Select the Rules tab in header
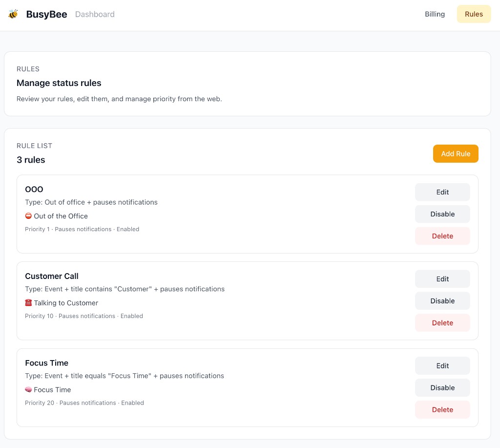This screenshot has height=448, width=500. coord(474,14)
